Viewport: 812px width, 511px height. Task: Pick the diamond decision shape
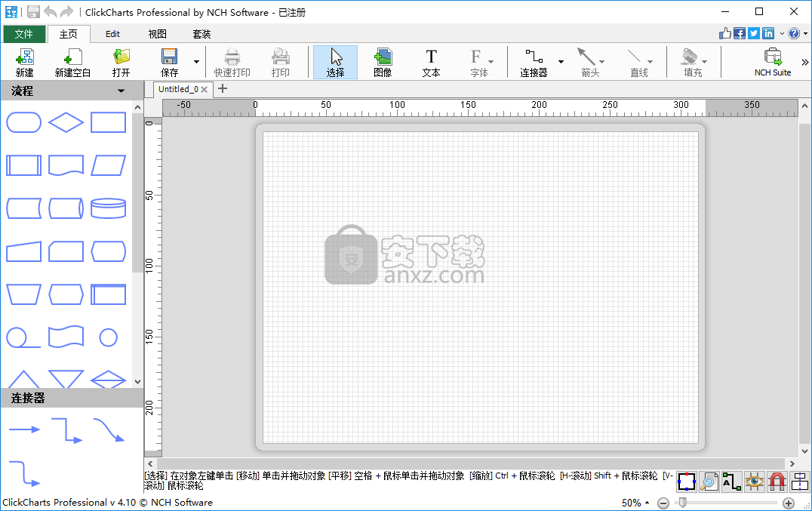[66, 123]
